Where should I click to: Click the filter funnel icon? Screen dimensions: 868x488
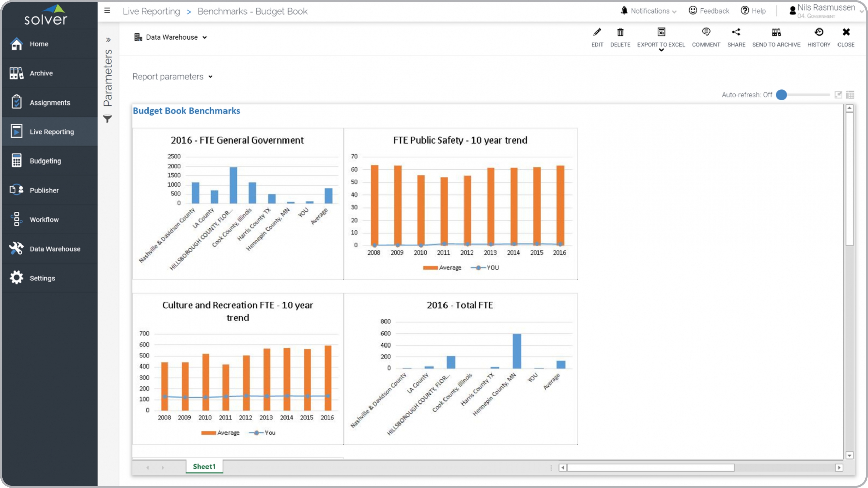point(107,119)
